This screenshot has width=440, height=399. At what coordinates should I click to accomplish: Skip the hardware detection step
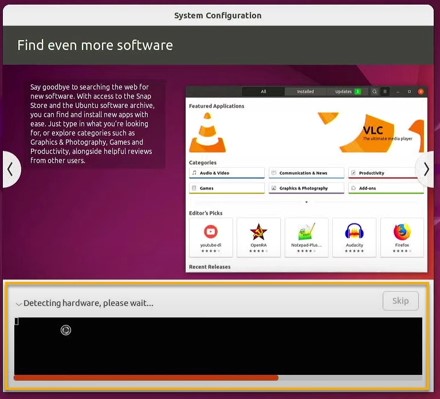400,301
